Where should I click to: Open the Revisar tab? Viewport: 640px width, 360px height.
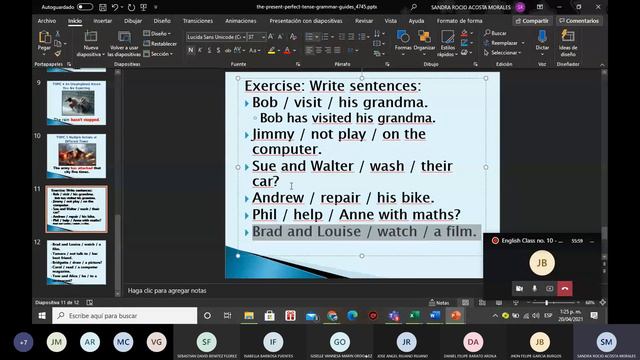[x=363, y=21]
